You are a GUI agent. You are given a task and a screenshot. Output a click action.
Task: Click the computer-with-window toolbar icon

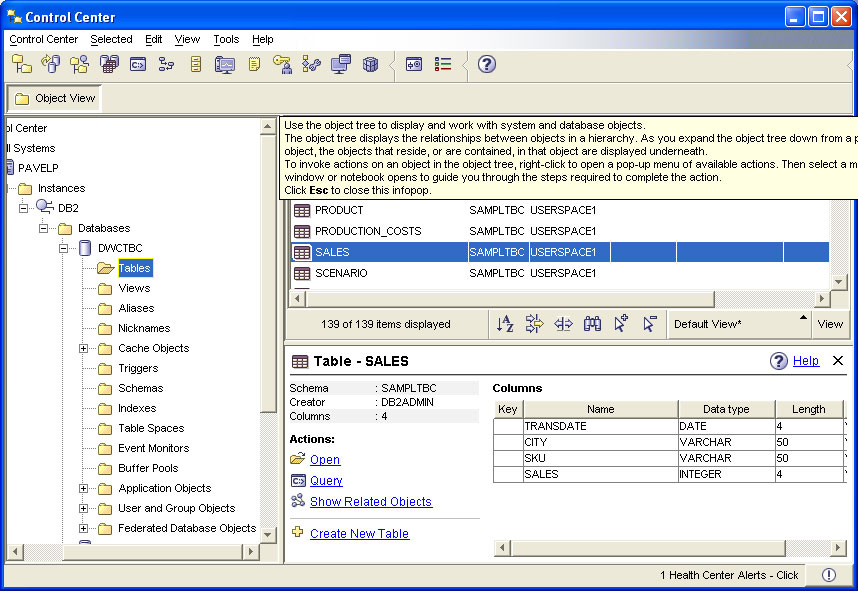341,65
